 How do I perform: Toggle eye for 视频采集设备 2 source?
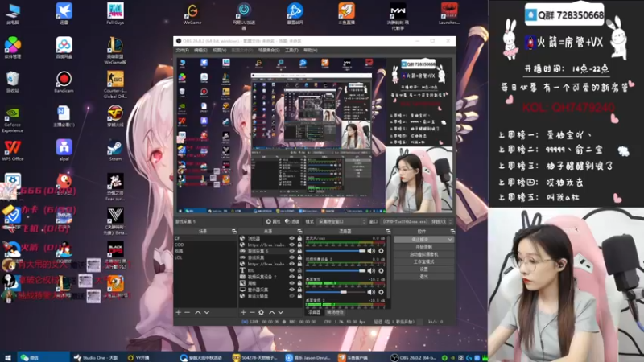click(x=291, y=277)
